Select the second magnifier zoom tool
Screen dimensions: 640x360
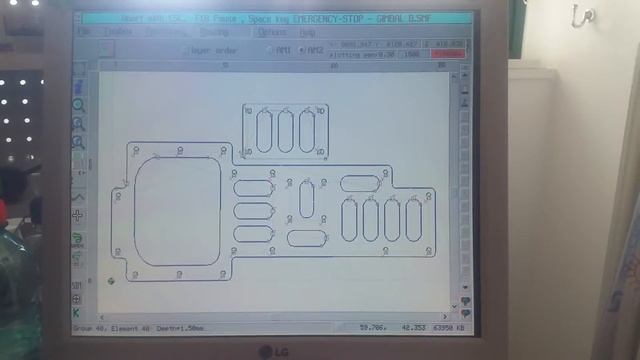tap(78, 124)
